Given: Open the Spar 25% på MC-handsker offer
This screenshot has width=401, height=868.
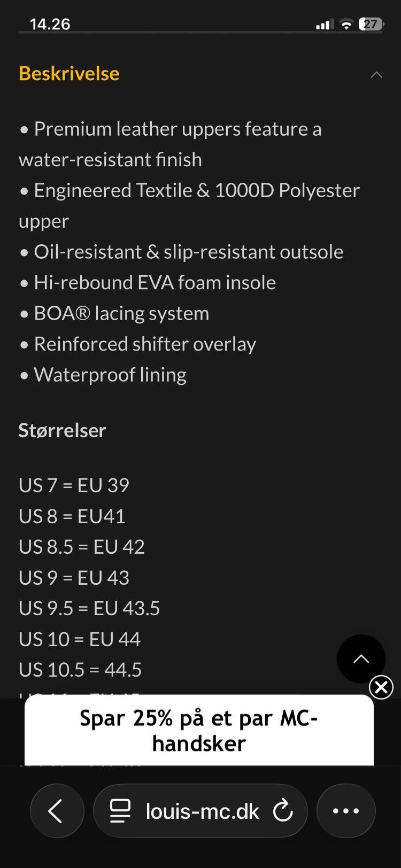Looking at the screenshot, I should (199, 730).
